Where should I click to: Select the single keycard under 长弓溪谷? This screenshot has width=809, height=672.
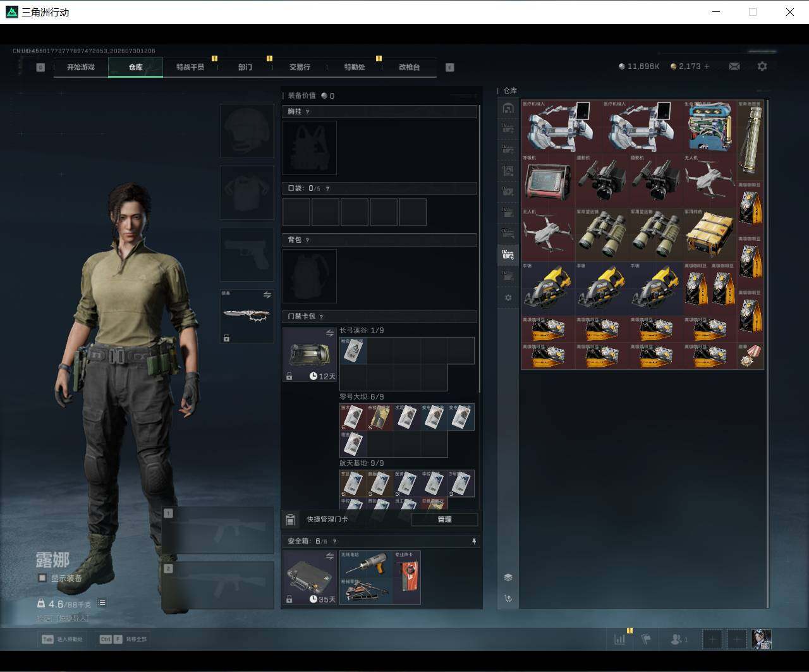pos(353,350)
